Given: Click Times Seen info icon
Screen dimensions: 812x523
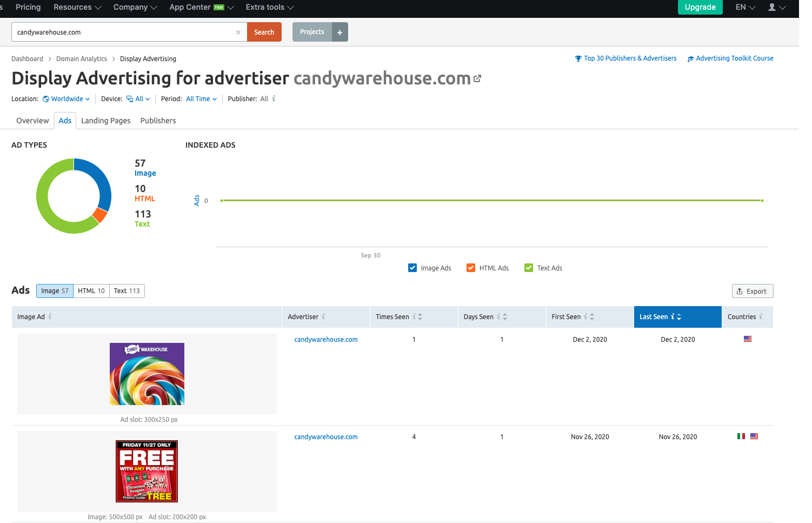Looking at the screenshot, I should (415, 316).
